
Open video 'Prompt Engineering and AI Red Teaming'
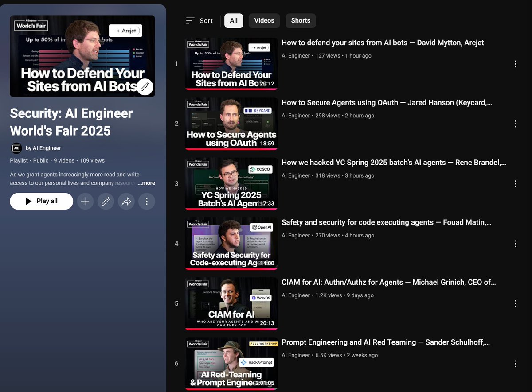pos(386,342)
